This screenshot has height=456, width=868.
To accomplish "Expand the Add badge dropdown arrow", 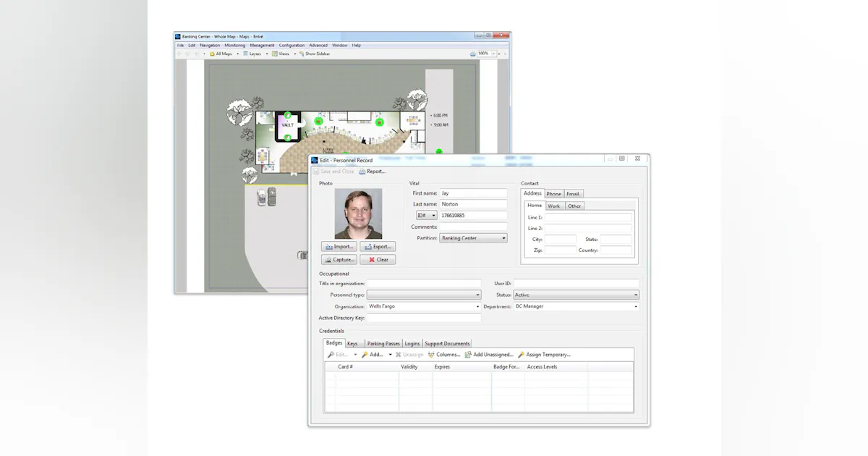I will click(x=390, y=355).
